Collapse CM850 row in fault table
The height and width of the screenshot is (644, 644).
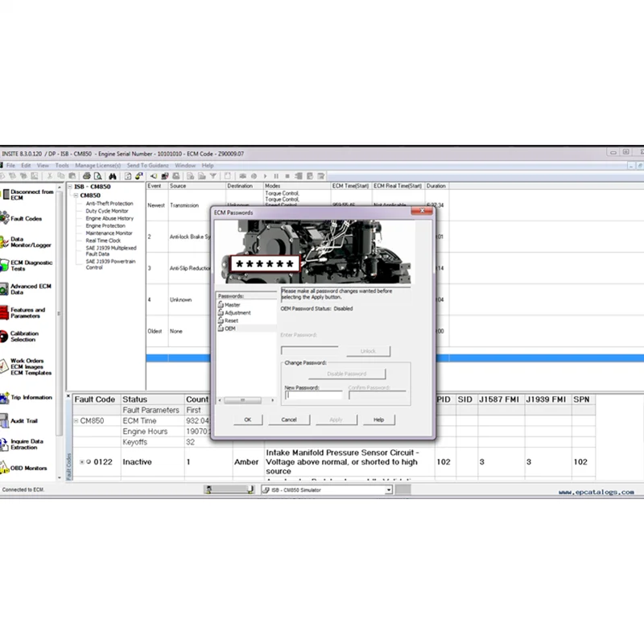tap(76, 421)
